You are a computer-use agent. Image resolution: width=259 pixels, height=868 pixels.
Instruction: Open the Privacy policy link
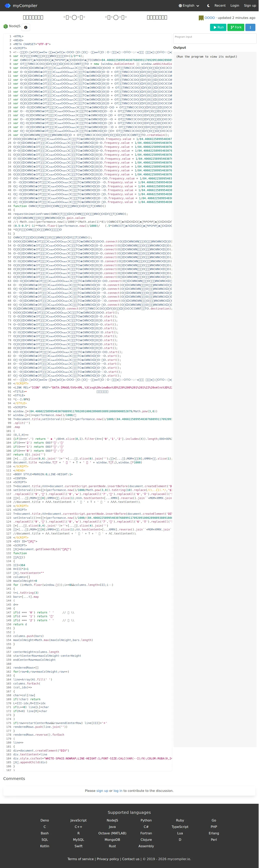108,859
